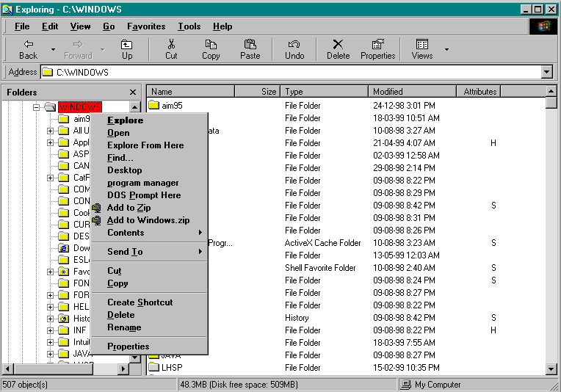Open the Send To submenu

tap(126, 252)
